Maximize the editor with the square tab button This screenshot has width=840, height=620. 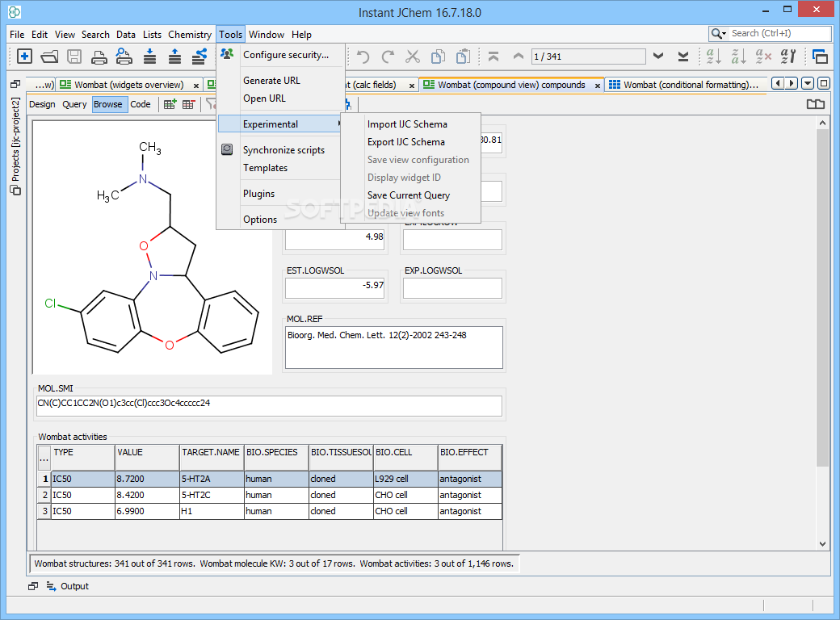pos(824,83)
